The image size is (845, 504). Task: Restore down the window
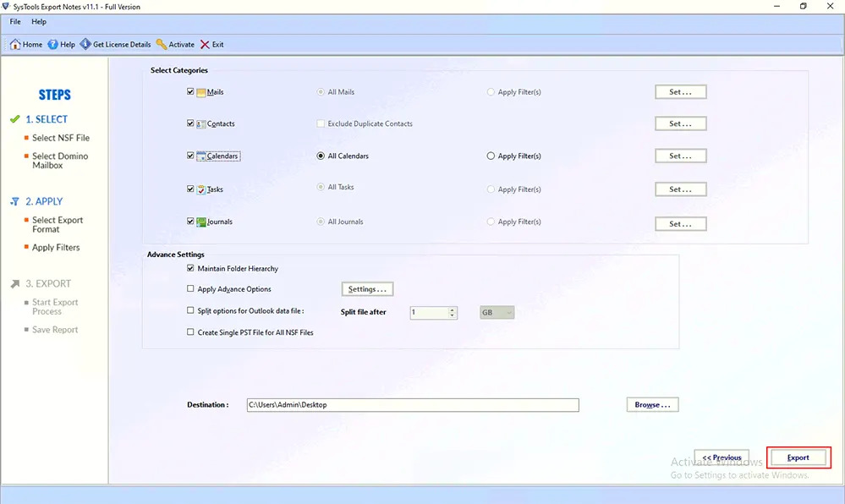click(x=803, y=7)
